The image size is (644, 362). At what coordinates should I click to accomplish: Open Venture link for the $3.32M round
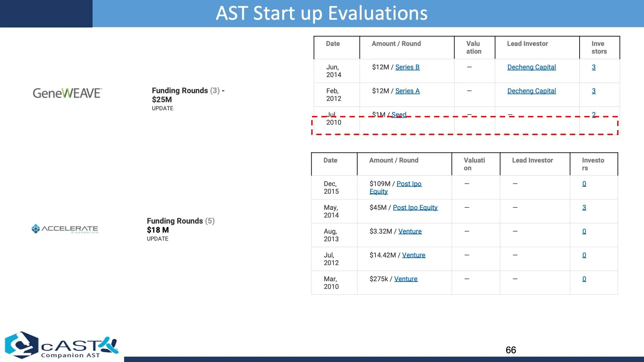410,231
